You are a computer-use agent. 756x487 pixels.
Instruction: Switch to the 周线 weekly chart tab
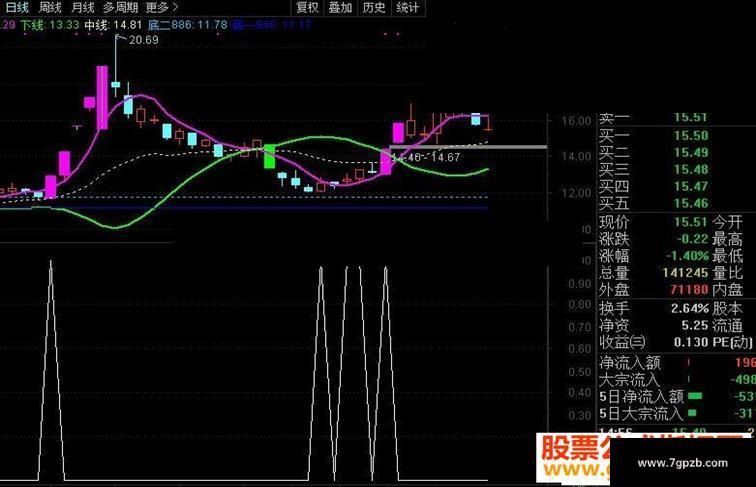tap(50, 8)
